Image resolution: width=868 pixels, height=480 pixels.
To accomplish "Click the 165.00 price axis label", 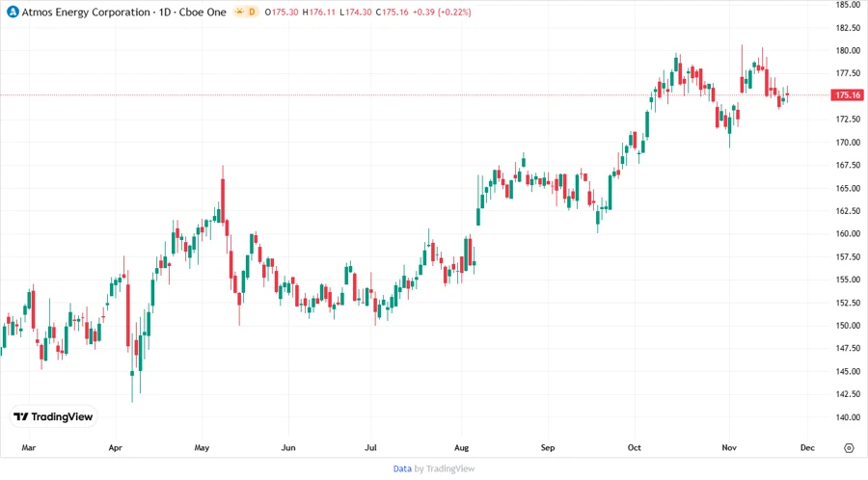I will 848,188.
